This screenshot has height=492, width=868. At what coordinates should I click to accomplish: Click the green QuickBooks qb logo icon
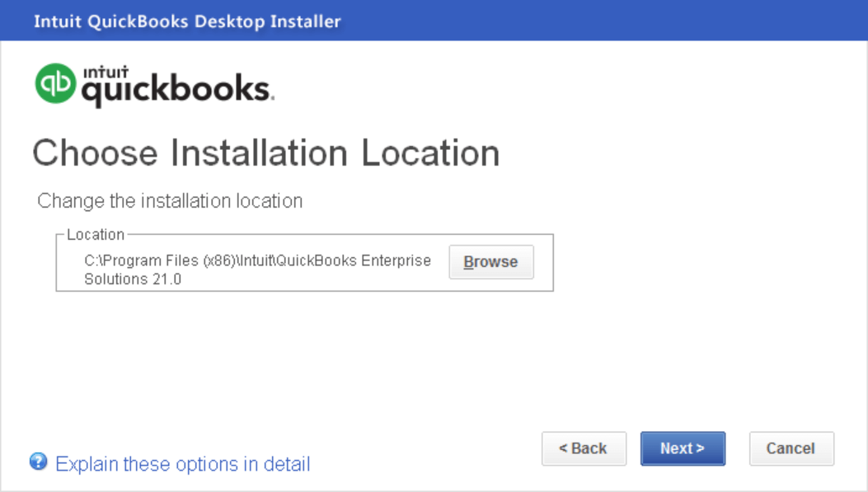point(55,84)
